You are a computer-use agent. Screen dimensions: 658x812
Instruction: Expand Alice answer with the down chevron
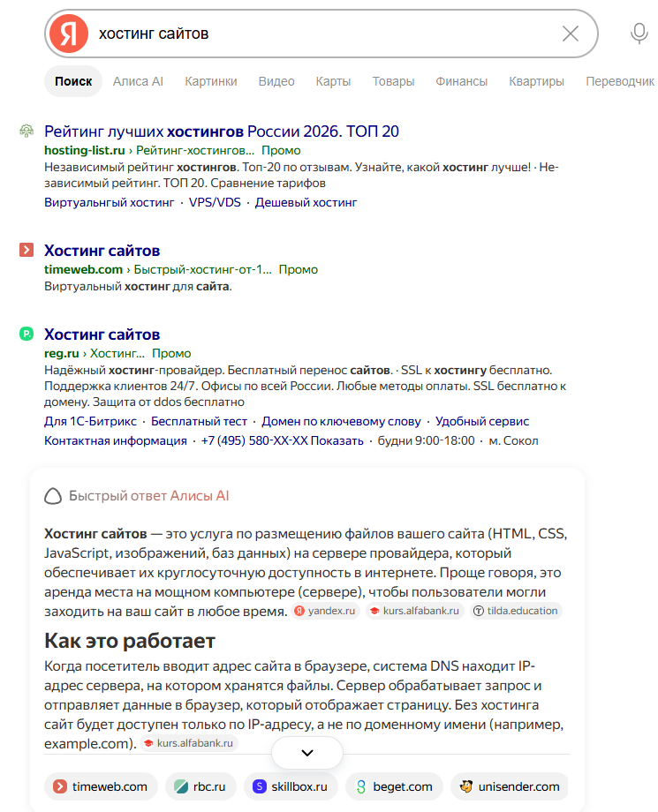(307, 753)
